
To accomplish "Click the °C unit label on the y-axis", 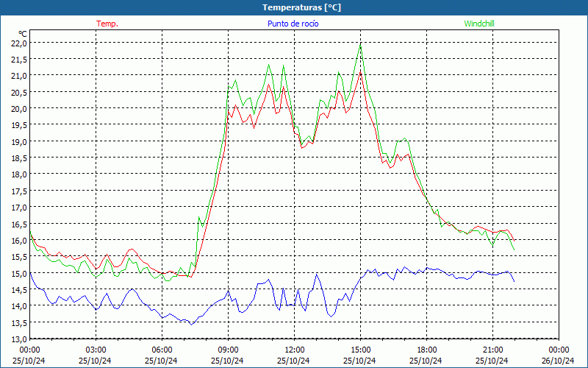I will click(23, 34).
